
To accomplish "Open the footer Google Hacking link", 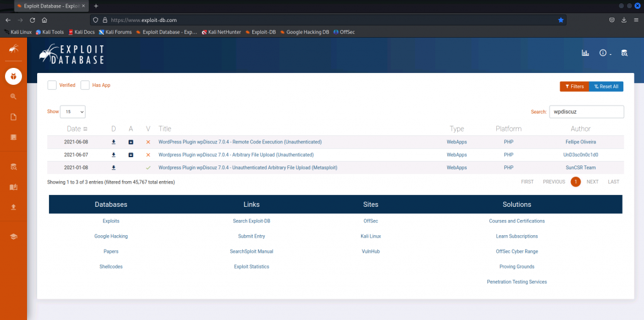I will click(111, 236).
